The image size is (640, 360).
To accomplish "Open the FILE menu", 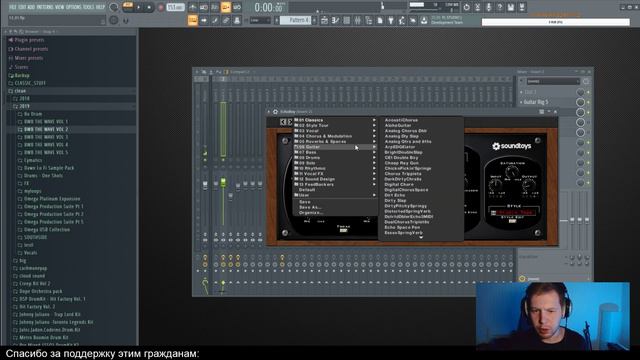I will [13, 7].
